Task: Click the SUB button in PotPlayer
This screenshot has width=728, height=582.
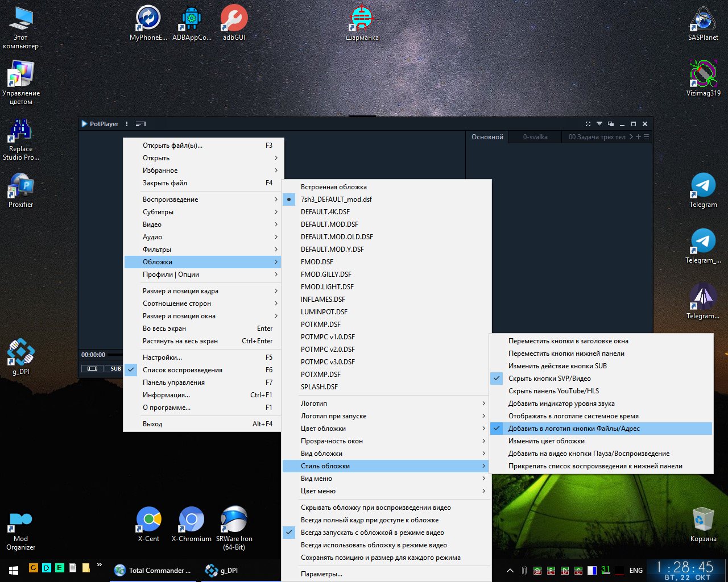Action: click(115, 369)
